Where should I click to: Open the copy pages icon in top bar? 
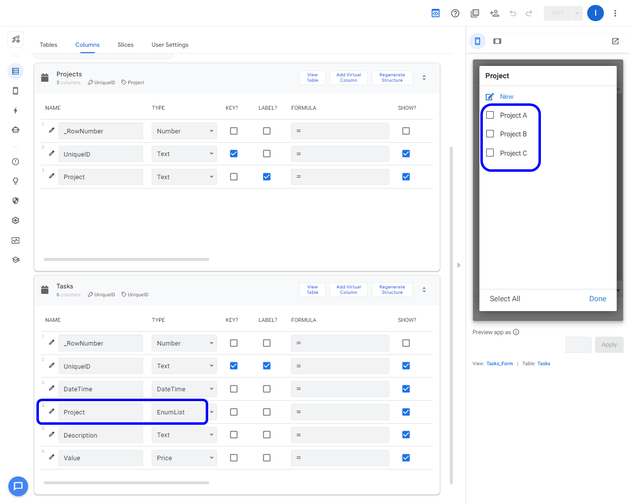(475, 13)
